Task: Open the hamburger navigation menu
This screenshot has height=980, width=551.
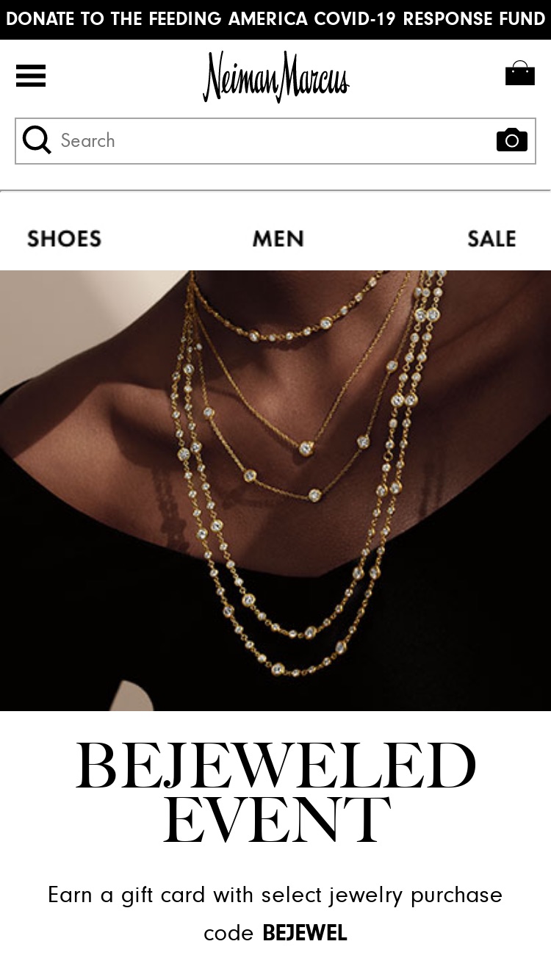Action: (x=31, y=76)
